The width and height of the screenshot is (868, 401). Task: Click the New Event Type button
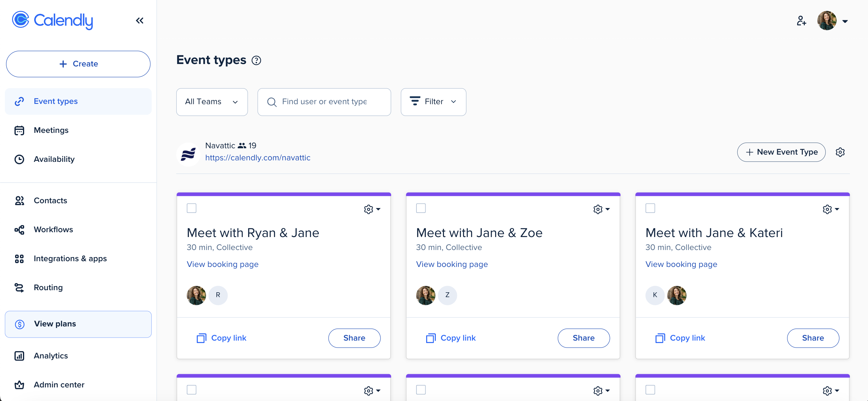point(781,152)
